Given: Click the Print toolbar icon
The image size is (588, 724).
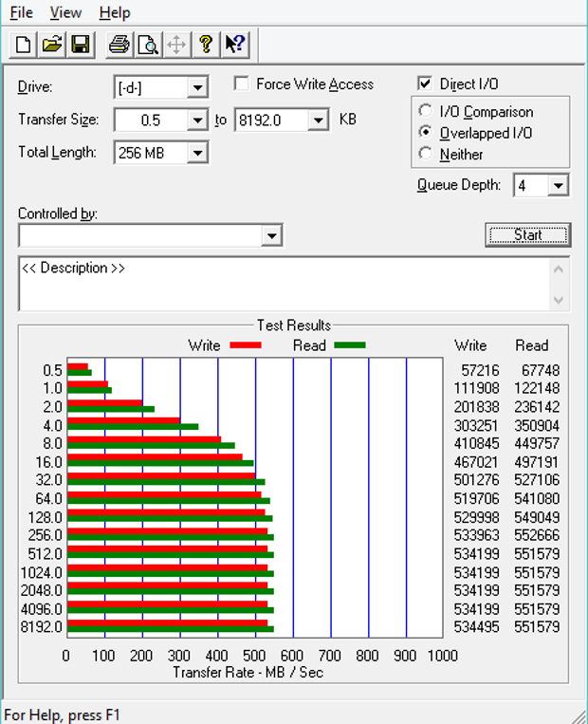Looking at the screenshot, I should click(119, 44).
